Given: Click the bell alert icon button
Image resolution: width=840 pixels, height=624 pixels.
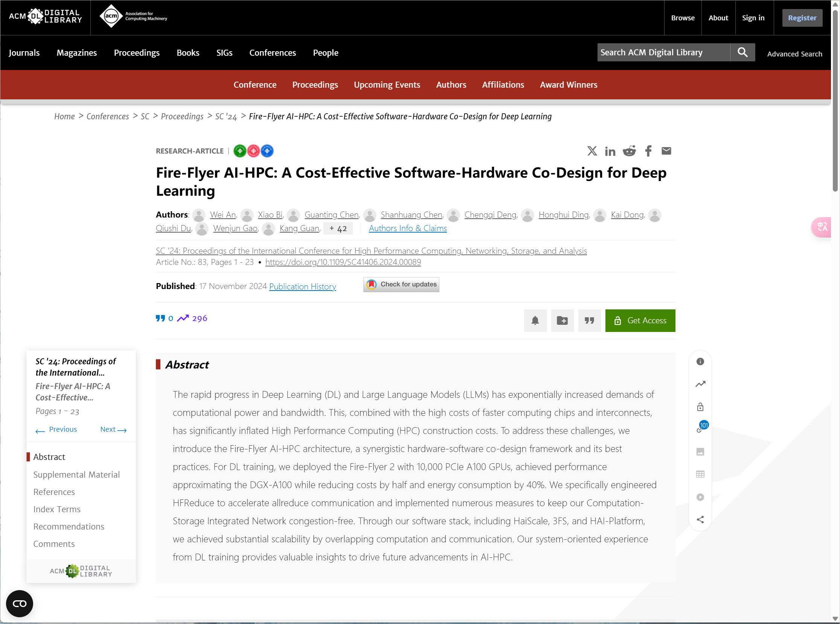Looking at the screenshot, I should tap(535, 321).
